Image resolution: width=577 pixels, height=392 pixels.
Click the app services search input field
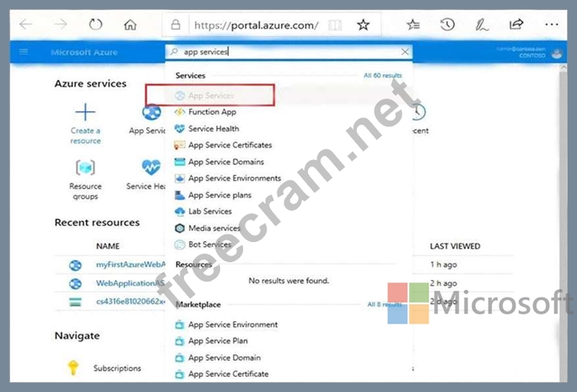287,52
